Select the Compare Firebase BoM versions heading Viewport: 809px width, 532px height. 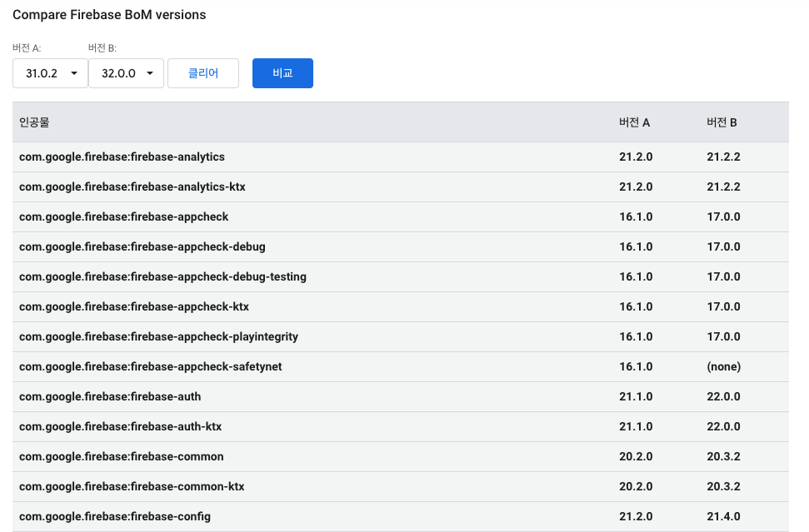tap(109, 14)
